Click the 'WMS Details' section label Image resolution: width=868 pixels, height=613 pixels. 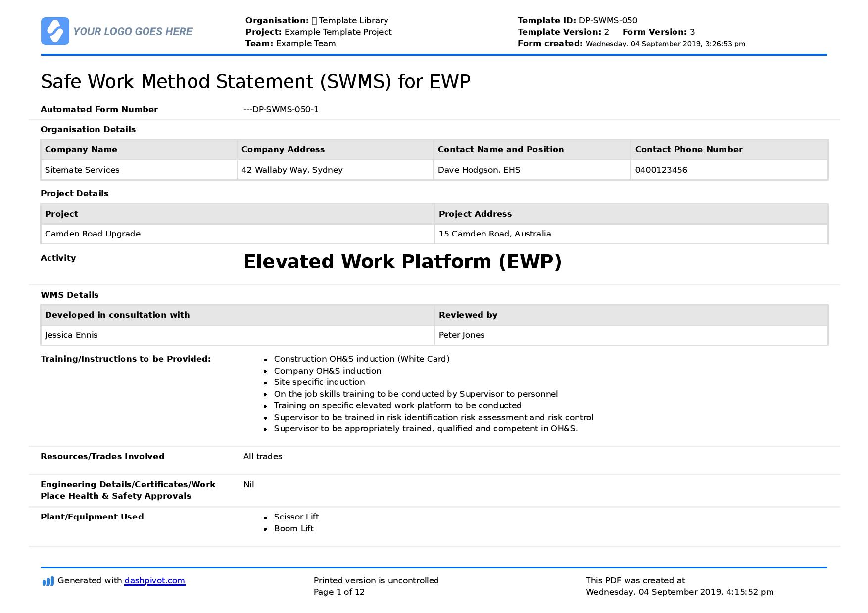coord(70,295)
